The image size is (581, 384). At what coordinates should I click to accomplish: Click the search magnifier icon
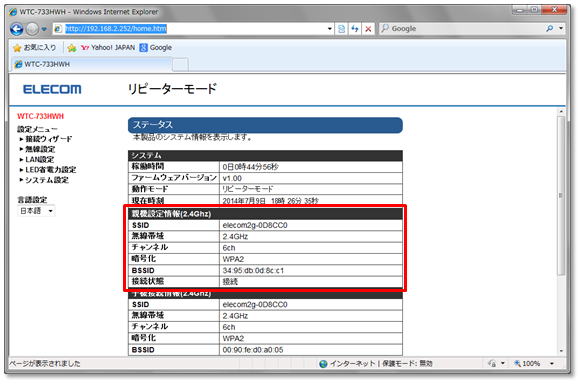click(x=550, y=29)
